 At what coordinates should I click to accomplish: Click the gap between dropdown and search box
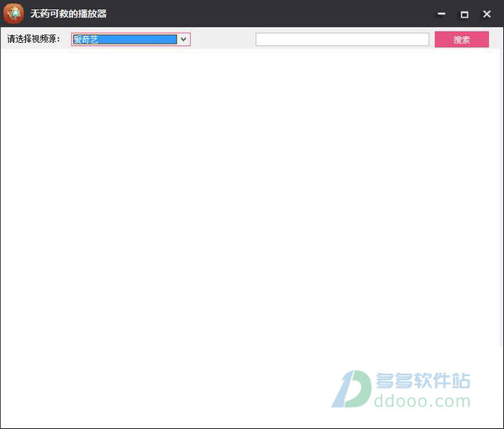point(223,39)
